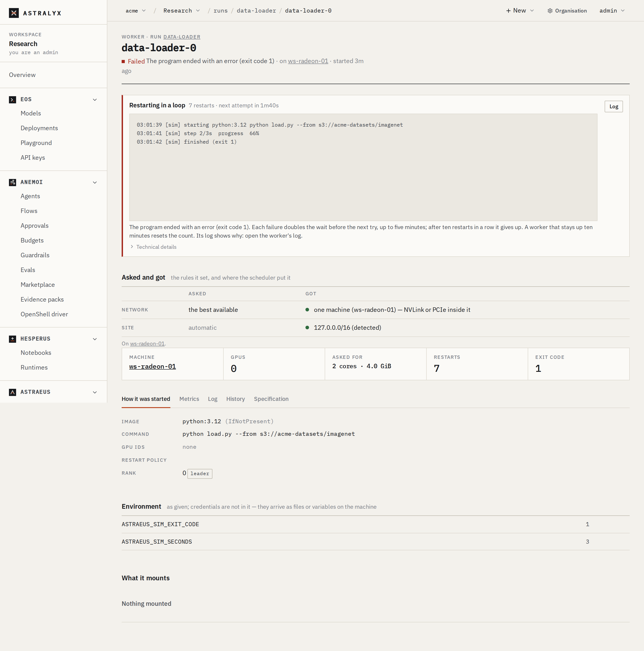Open ws-radeon-01 link in status line
644x651 pixels.
click(308, 61)
